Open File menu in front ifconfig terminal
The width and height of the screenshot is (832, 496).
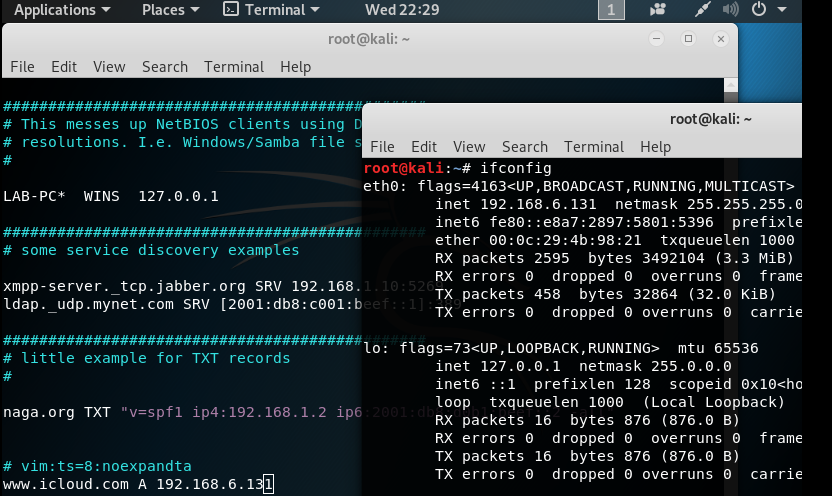[382, 146]
